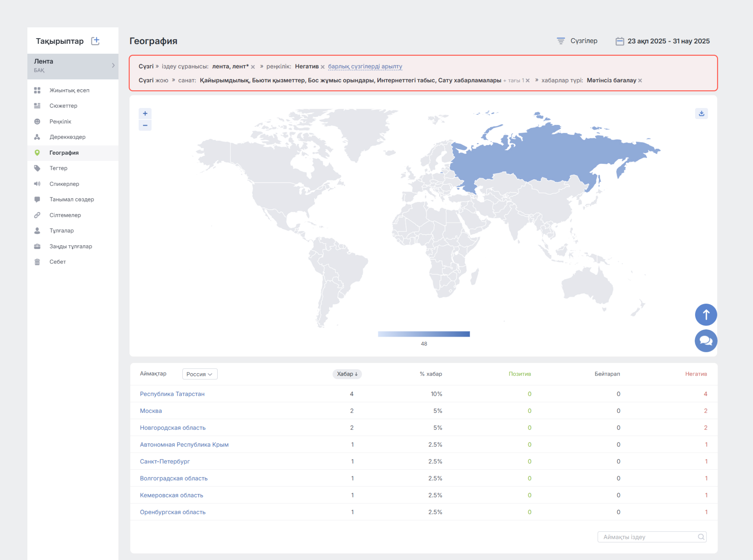Open the Россия country dropdown

200,374
